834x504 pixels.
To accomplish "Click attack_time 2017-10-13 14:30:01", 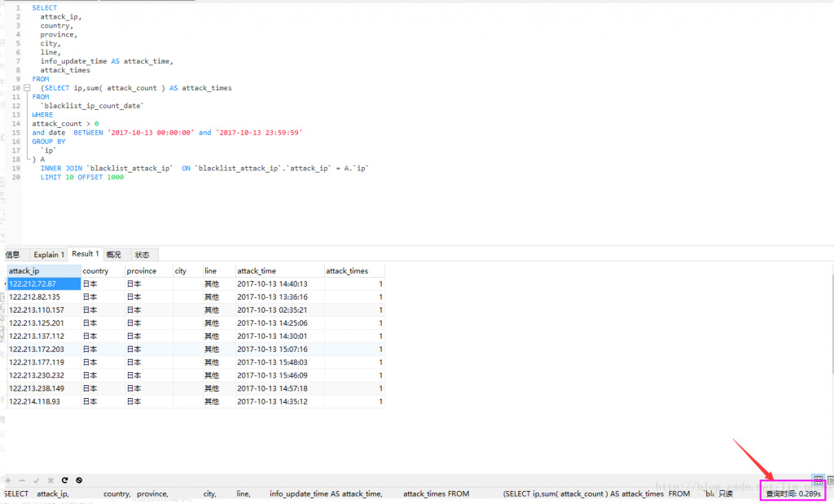I will tap(280, 336).
